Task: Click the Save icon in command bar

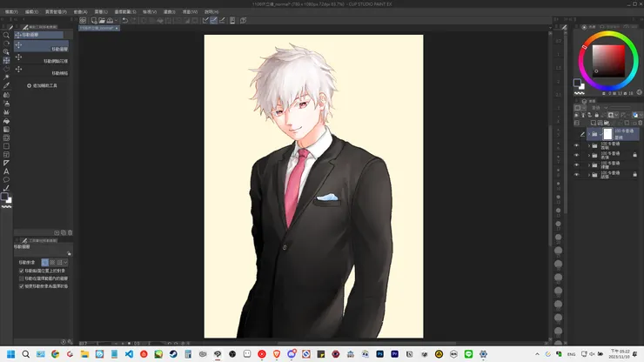Action: 110,20
